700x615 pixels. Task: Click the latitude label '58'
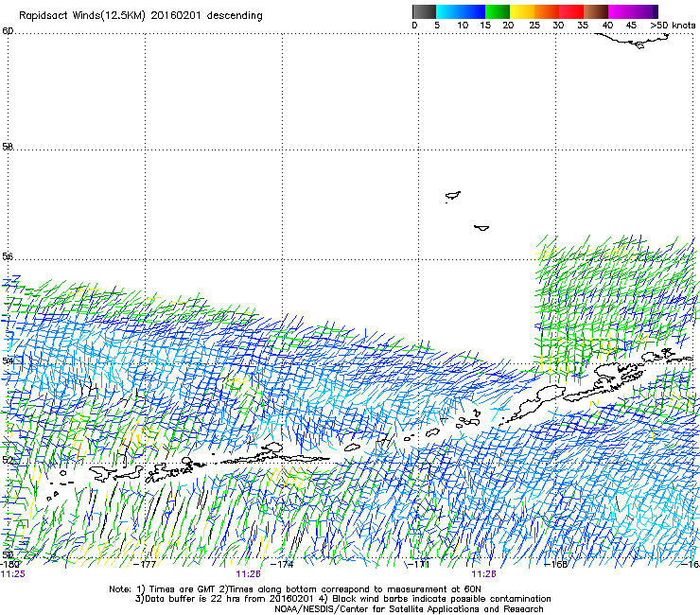[x=8, y=147]
